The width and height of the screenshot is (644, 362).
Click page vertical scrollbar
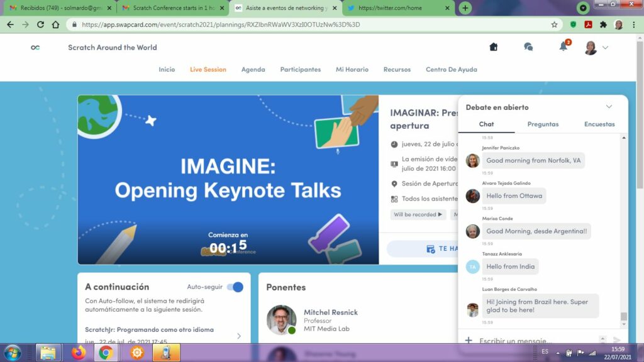click(640, 115)
